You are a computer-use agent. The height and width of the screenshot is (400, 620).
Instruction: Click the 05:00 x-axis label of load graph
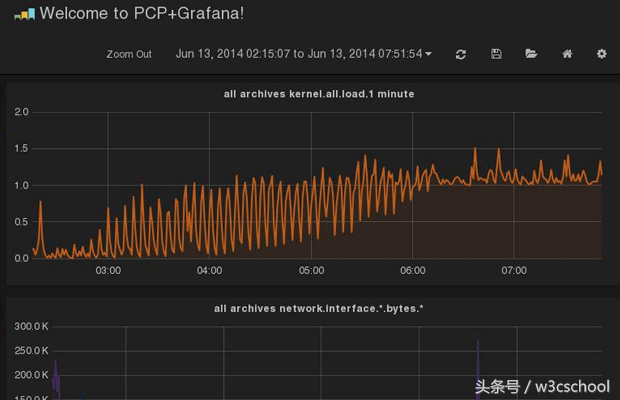coord(311,271)
